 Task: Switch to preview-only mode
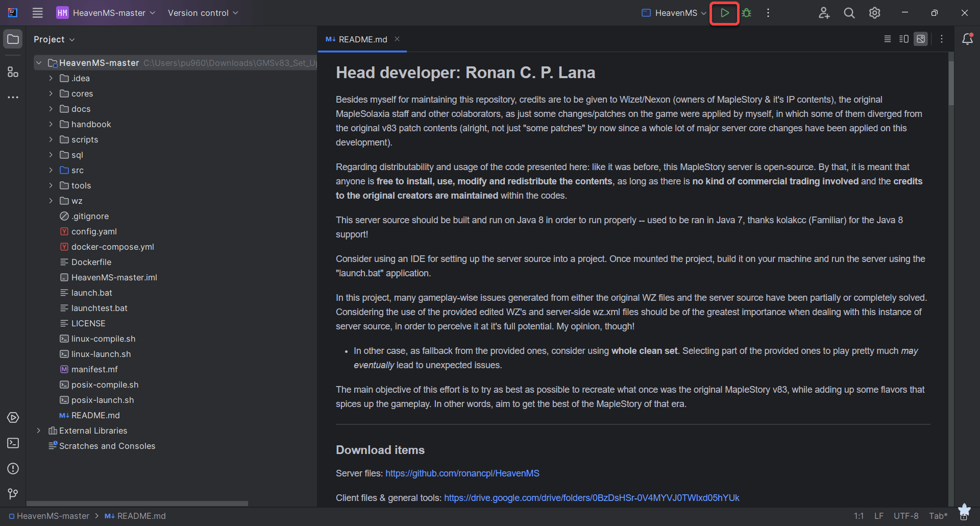click(x=921, y=39)
